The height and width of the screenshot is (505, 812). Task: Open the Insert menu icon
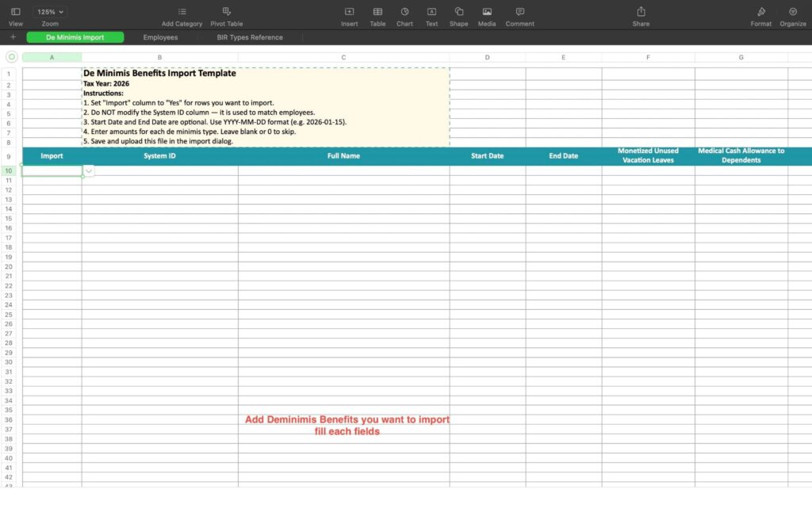click(349, 12)
